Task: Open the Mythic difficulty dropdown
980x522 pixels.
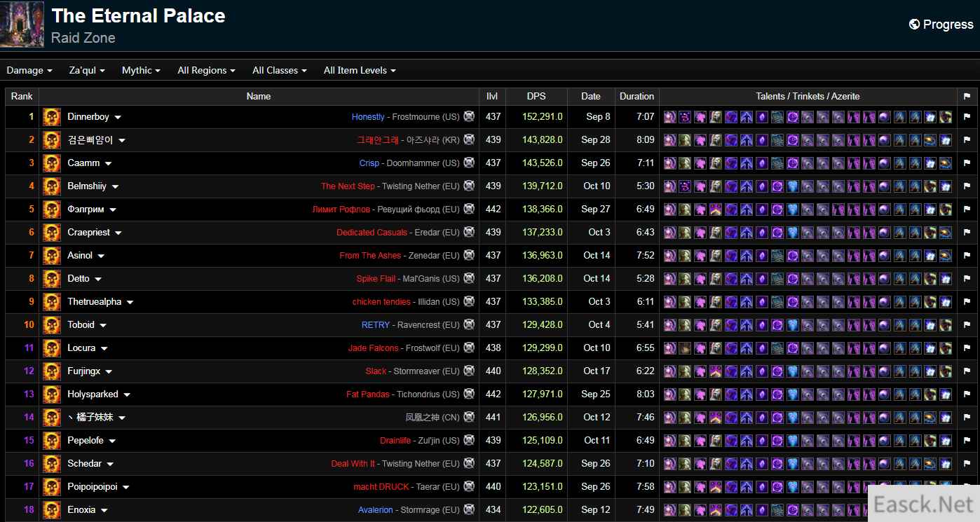Action: pos(141,71)
